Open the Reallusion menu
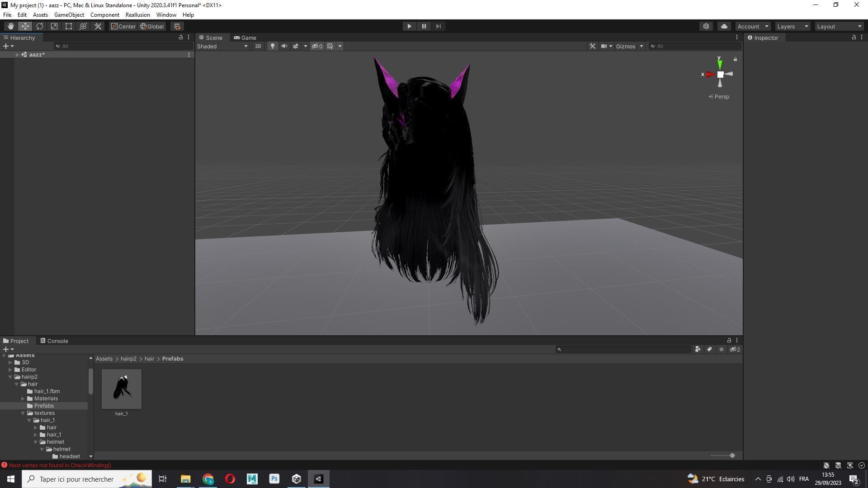The width and height of the screenshot is (868, 488). click(137, 15)
